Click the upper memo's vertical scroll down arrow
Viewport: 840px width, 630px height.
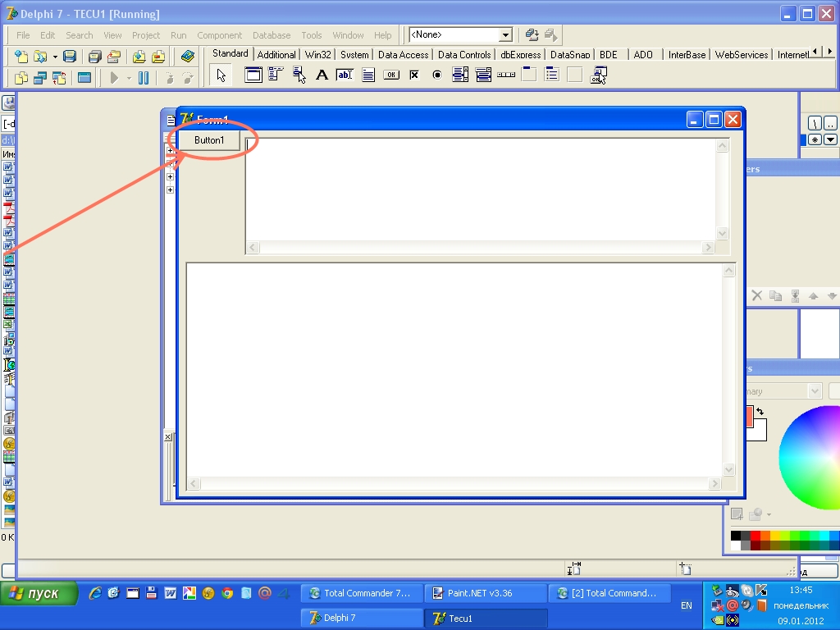pos(722,234)
